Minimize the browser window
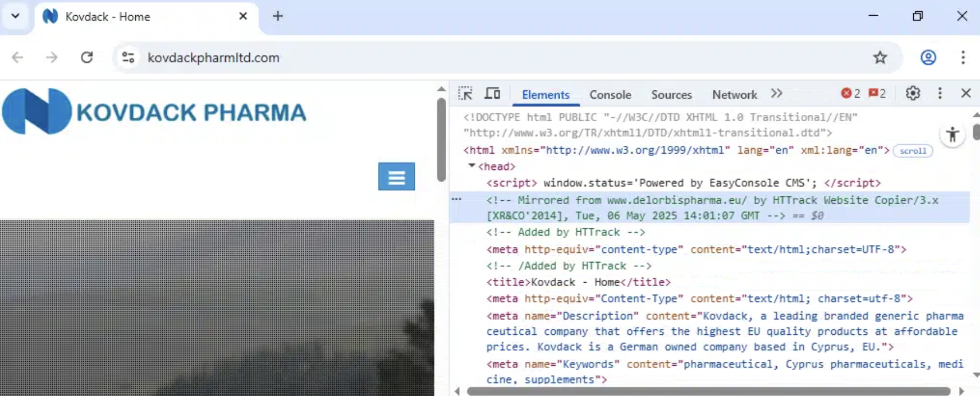Viewport: 980px width, 396px height. point(873,16)
